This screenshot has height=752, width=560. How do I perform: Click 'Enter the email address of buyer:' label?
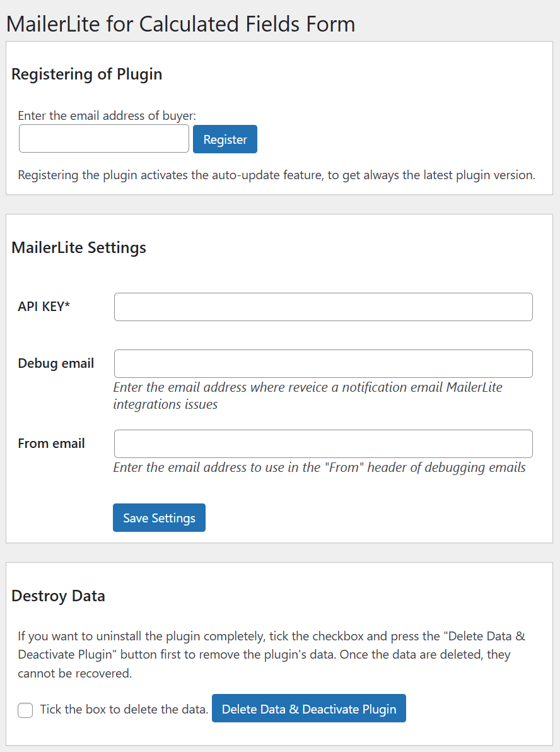tap(107, 115)
